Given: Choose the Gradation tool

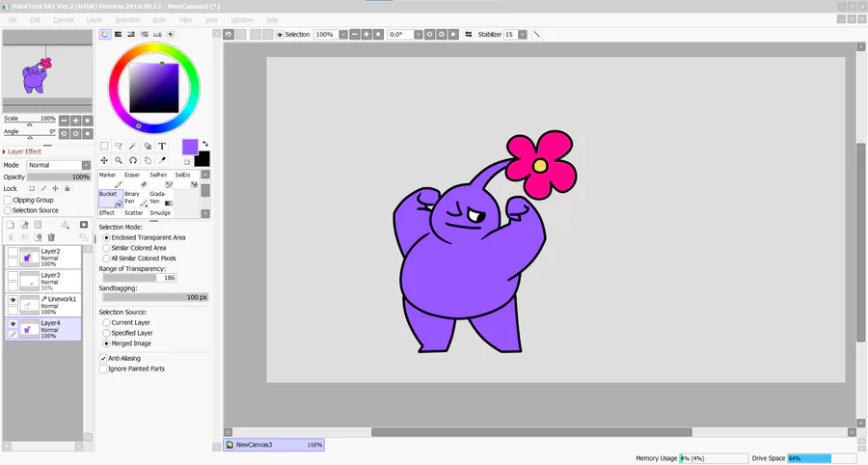Looking at the screenshot, I should tap(161, 199).
